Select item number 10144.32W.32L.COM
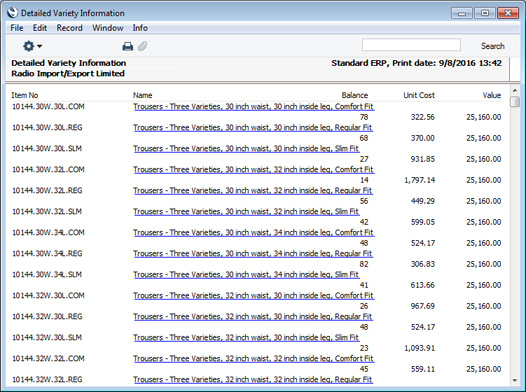The height and width of the screenshot is (392, 526). [48, 358]
